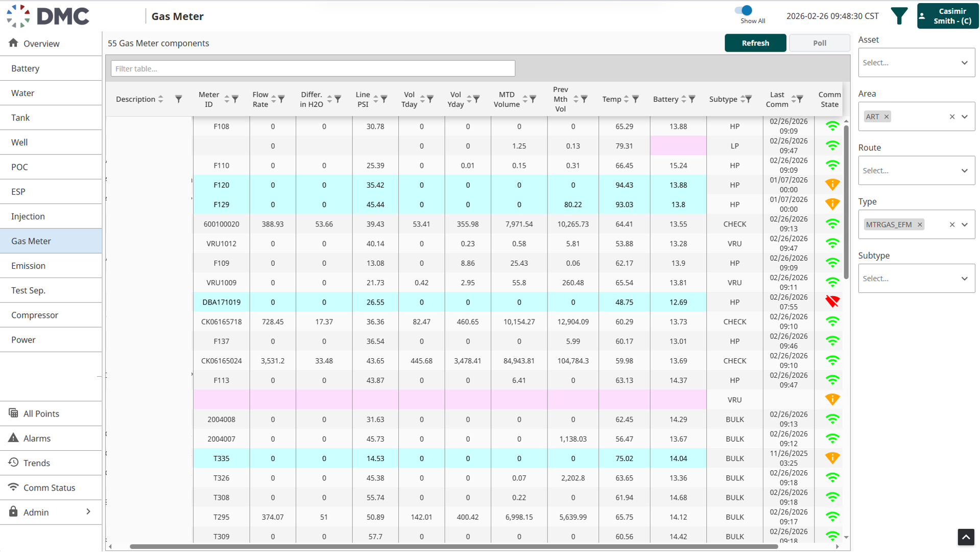Viewport: 980px width, 552px height.
Task: Click the Refresh button
Action: point(755,43)
